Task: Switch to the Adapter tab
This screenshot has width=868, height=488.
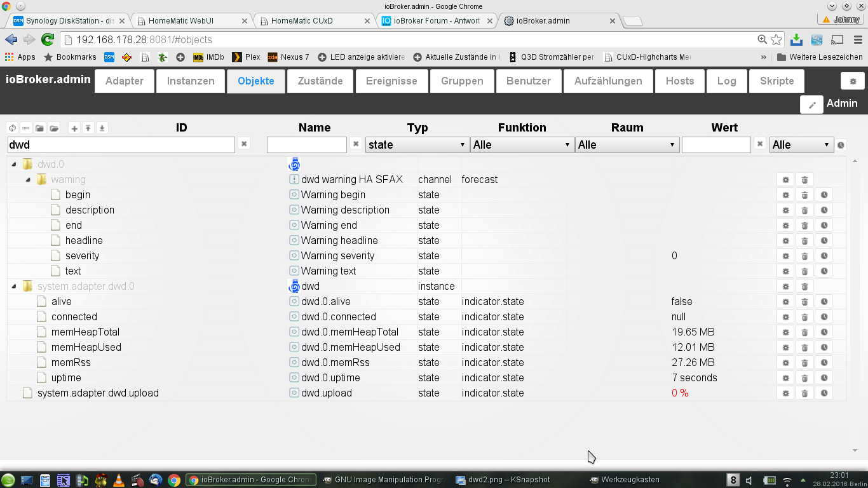Action: pyautogui.click(x=125, y=81)
